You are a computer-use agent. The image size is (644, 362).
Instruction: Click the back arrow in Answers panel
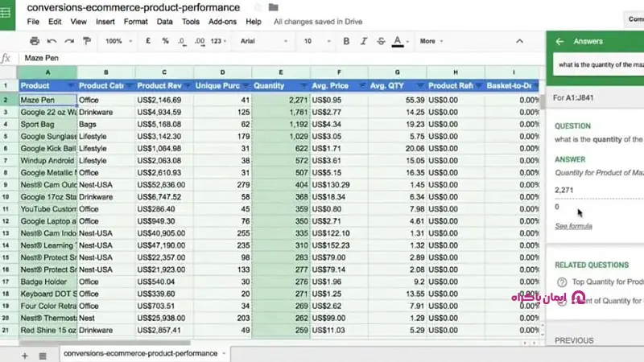point(559,41)
